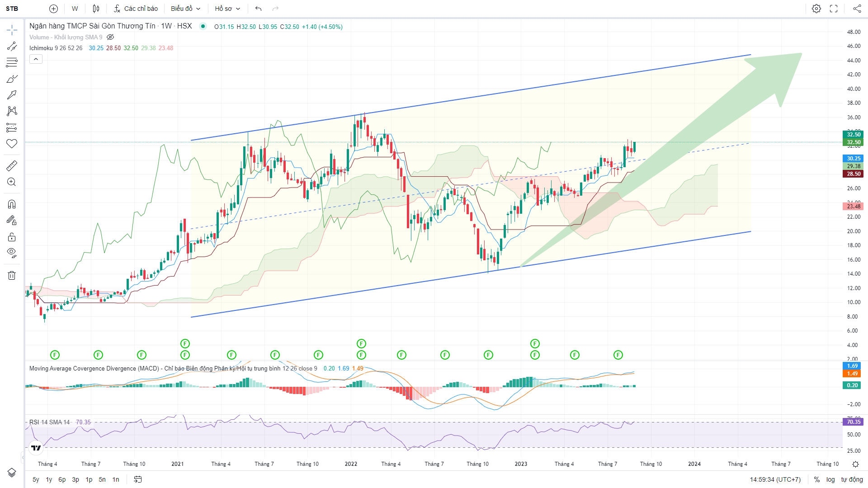Image resolution: width=868 pixels, height=488 pixels.
Task: Set time range to 1p
Action: pos(89,479)
